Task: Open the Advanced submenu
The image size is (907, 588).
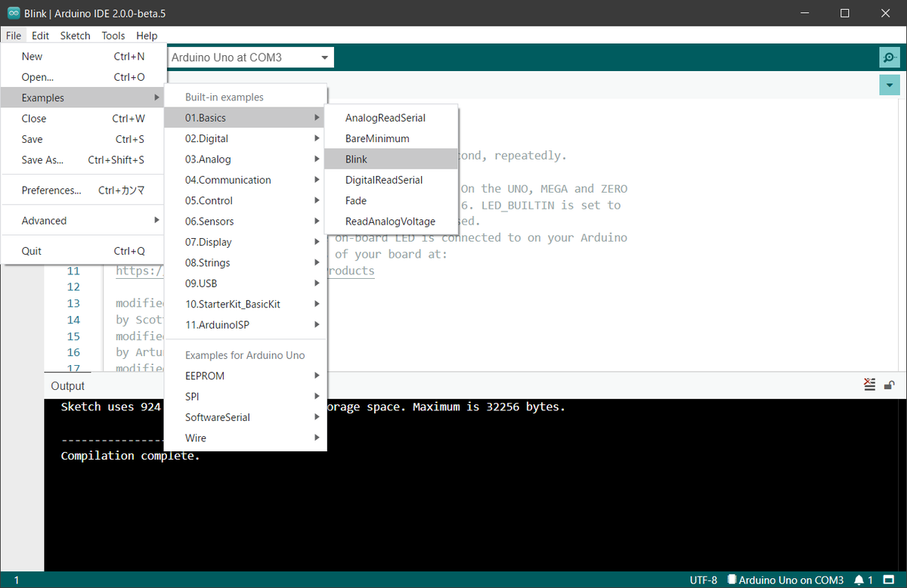Action: pos(83,221)
